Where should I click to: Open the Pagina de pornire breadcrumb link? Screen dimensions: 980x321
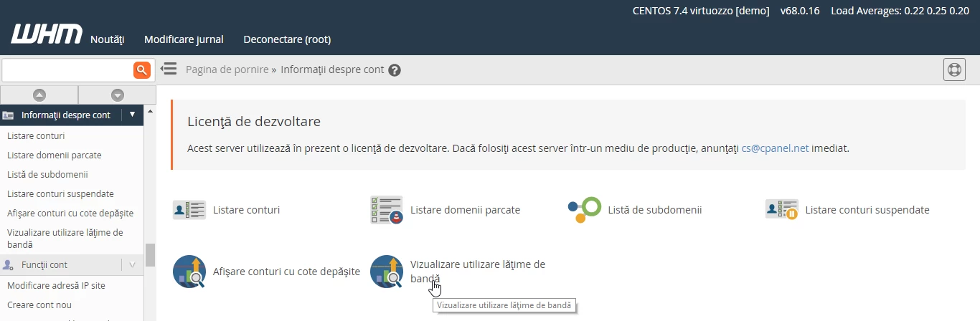[227, 70]
